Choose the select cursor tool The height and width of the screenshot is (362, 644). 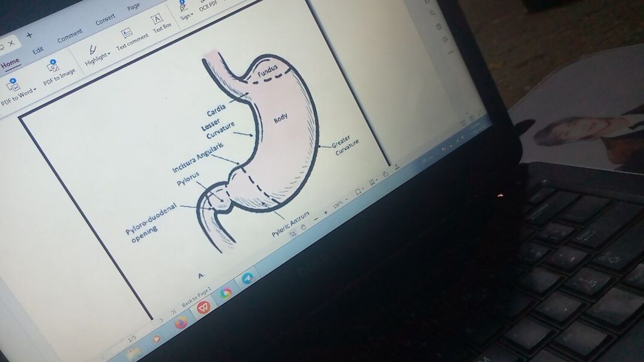pyautogui.click(x=293, y=233)
